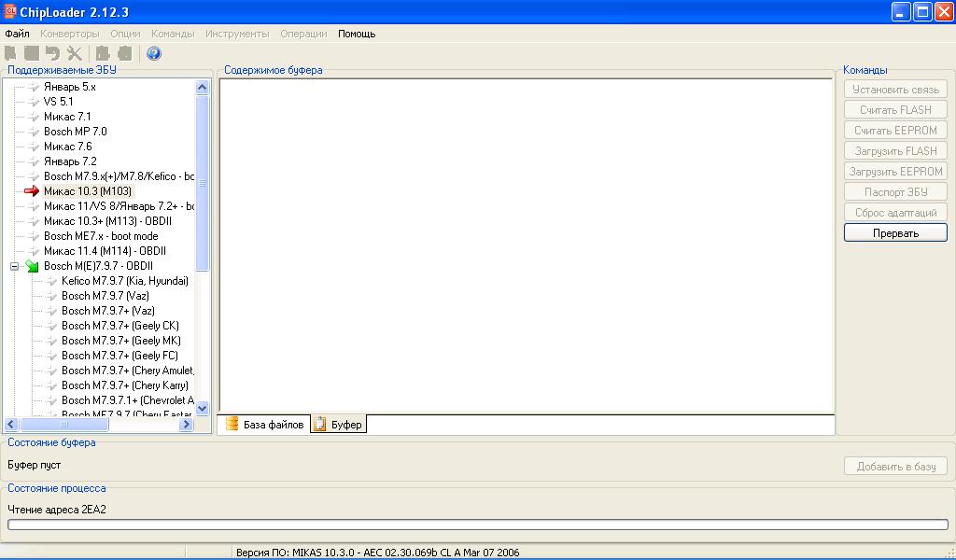This screenshot has height=560, width=956.
Task: Collapse the Bosch M(E)7.9.7 - OBDII tree node
Action: click(x=15, y=266)
